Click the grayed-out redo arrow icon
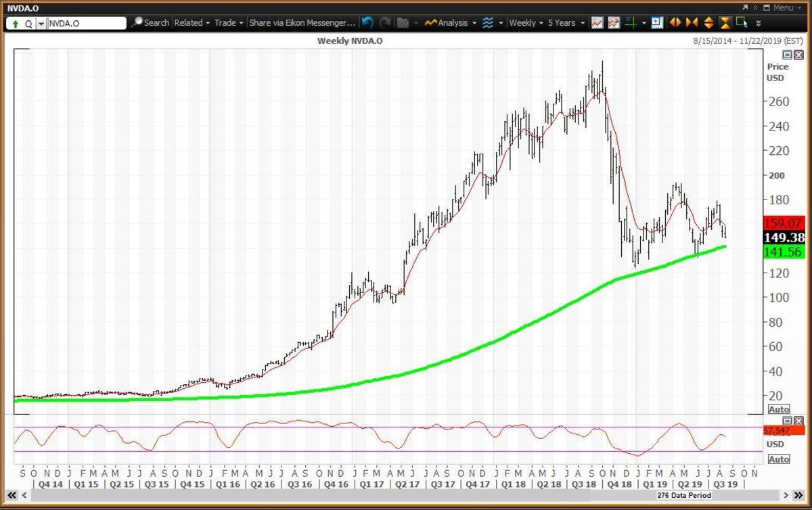 click(385, 23)
